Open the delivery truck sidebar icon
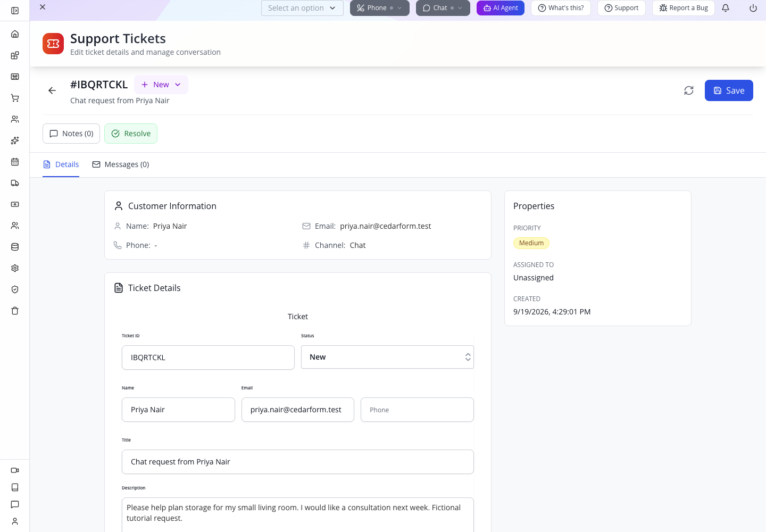766x532 pixels. 15,183
